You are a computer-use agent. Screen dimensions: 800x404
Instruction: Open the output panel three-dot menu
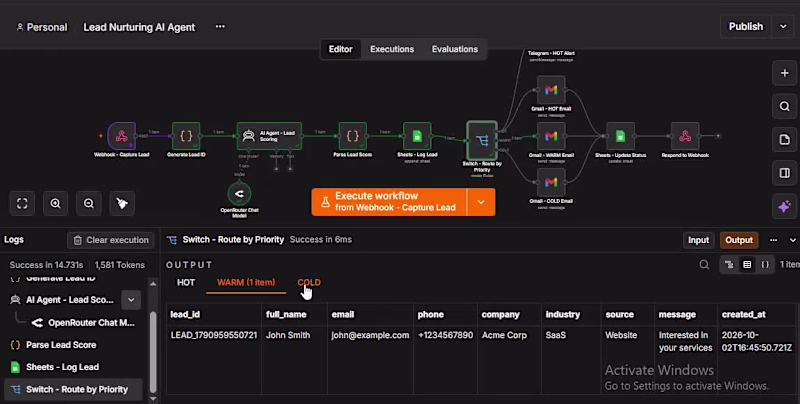[x=773, y=240]
